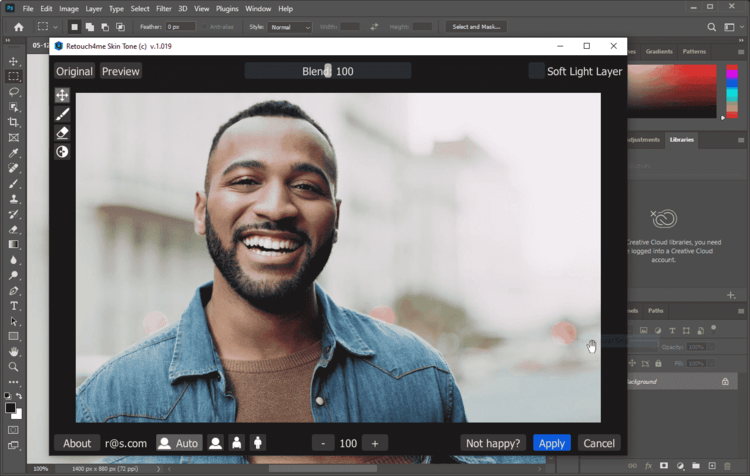Expand the marquee tool preset dropdown arrow
The width and height of the screenshot is (750, 476).
[57, 27]
